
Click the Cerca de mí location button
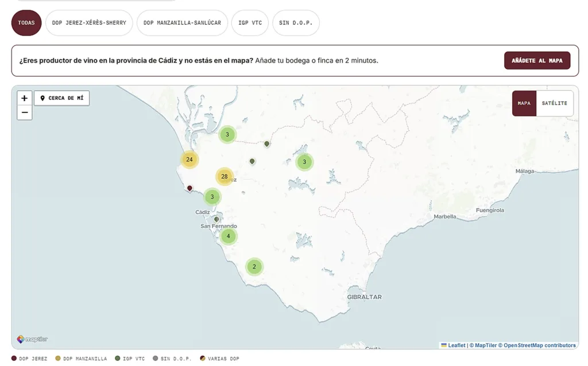(x=62, y=98)
